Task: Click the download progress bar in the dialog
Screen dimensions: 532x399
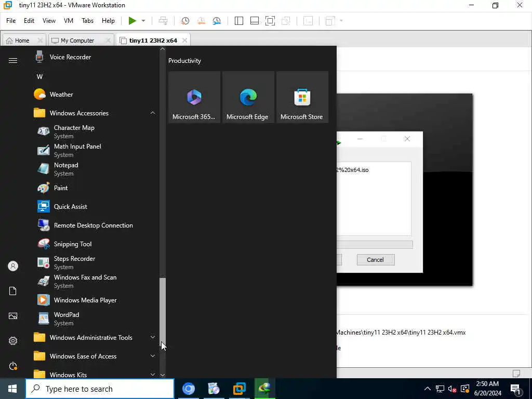Action: [375, 245]
